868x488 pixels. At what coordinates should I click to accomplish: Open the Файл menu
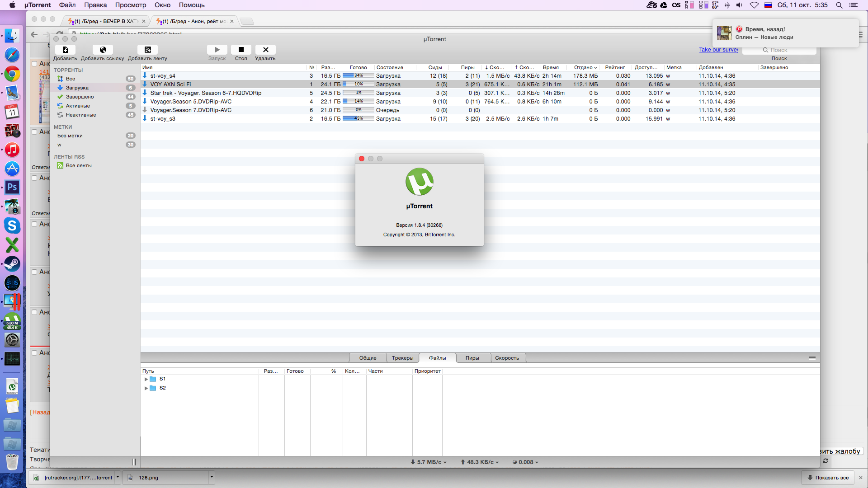(x=67, y=5)
